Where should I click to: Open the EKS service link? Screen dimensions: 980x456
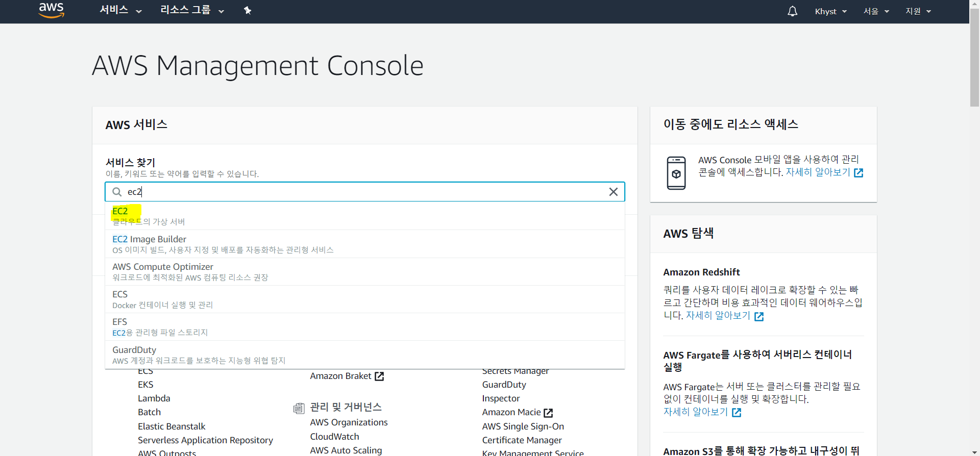pyautogui.click(x=145, y=385)
